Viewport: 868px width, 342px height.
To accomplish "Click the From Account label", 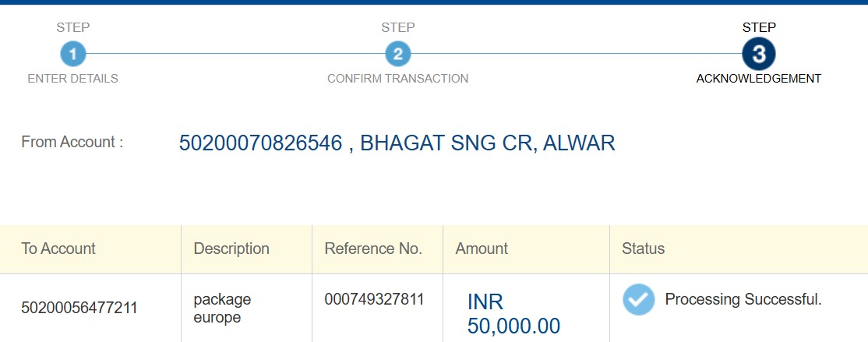I will [72, 143].
